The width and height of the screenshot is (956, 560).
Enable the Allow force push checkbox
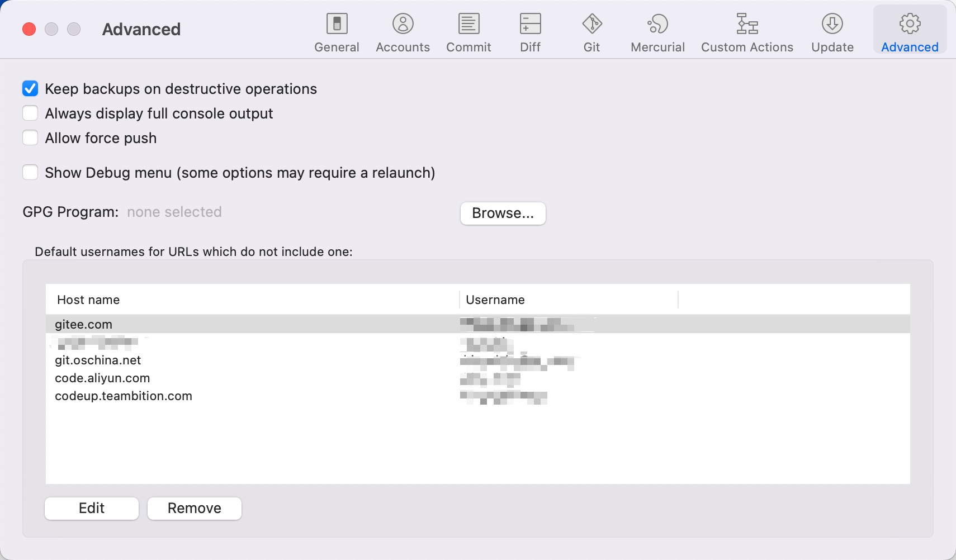click(x=30, y=138)
